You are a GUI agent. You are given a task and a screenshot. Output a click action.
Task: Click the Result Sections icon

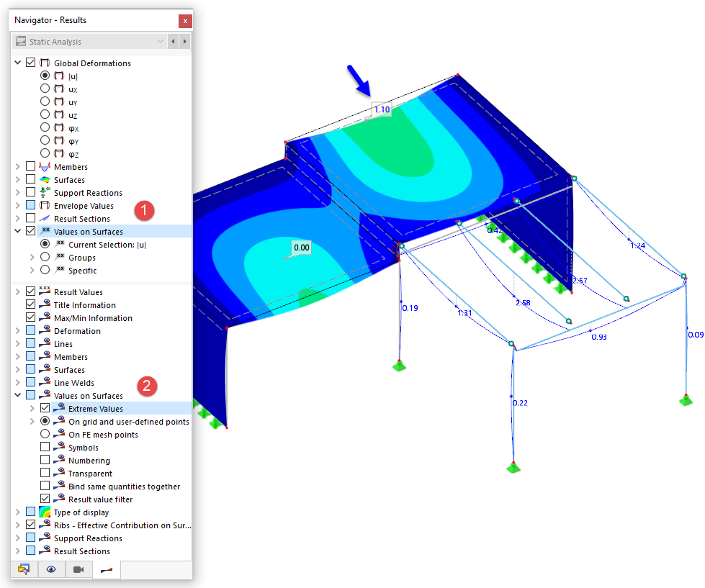[45, 219]
